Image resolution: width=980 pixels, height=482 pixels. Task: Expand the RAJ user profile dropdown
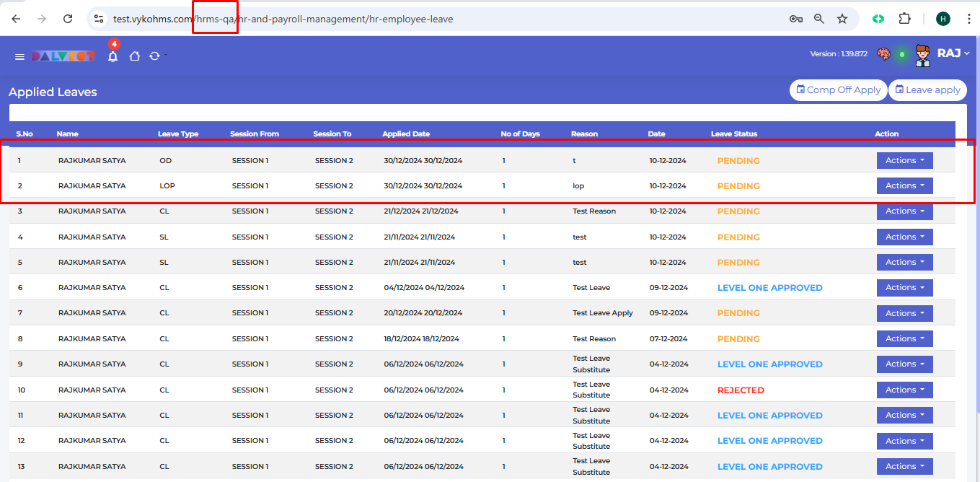coord(953,53)
